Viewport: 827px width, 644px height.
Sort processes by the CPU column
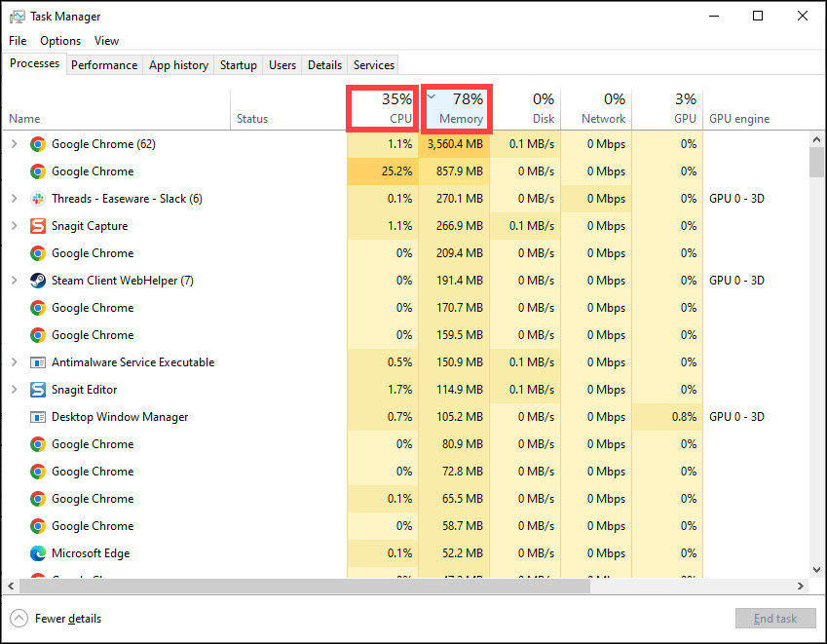(383, 107)
